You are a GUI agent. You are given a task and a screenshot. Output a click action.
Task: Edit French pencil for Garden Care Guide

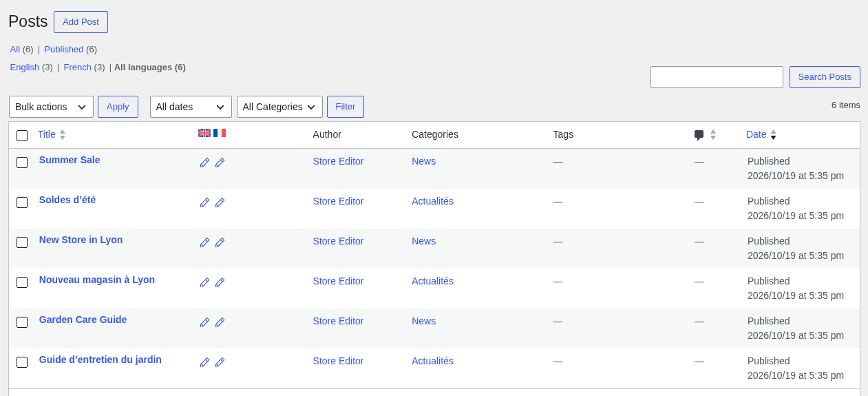tap(220, 322)
